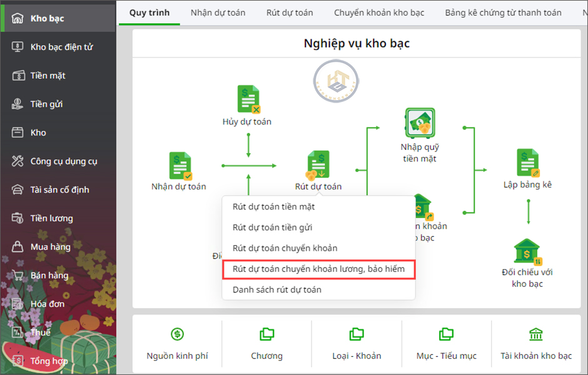Open Nguồn kinh phí category icon
The image size is (588, 375).
pyautogui.click(x=177, y=334)
